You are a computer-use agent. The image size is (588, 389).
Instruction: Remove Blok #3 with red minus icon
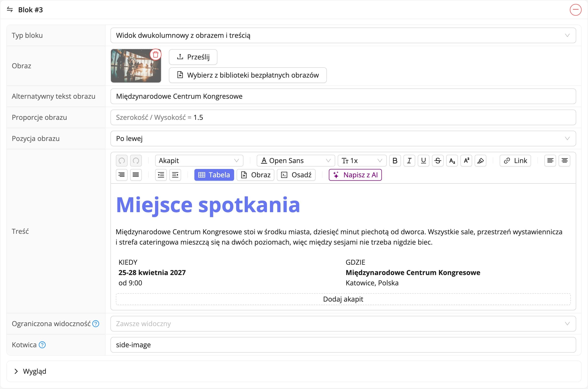[x=575, y=10]
